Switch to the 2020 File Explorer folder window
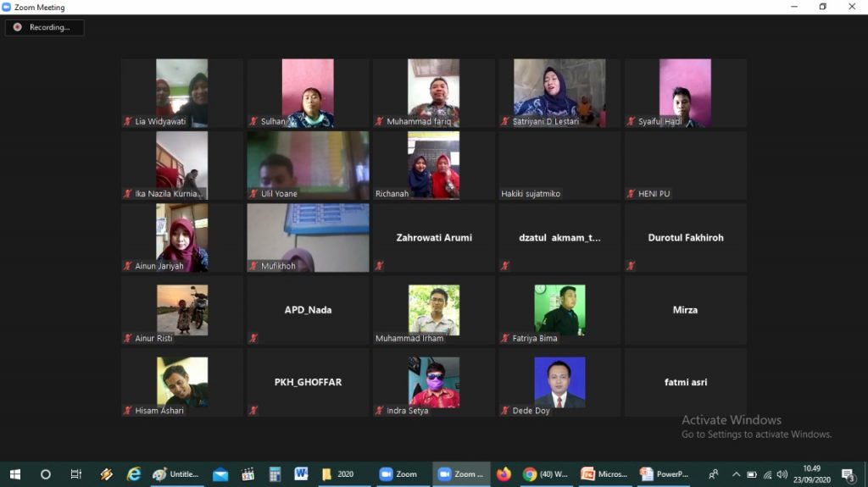This screenshot has height=487, width=868. pyautogui.click(x=339, y=474)
